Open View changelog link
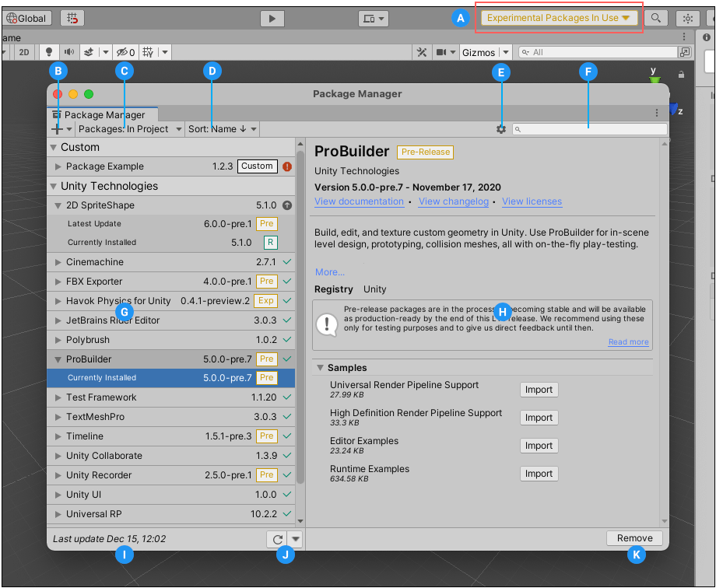The height and width of the screenshot is (588, 716). coord(454,201)
